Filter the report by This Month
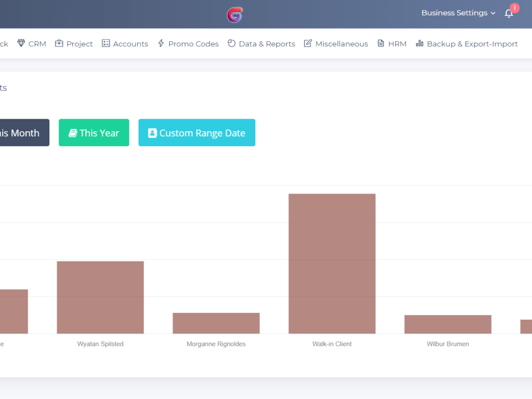The width and height of the screenshot is (532, 399). [24, 132]
